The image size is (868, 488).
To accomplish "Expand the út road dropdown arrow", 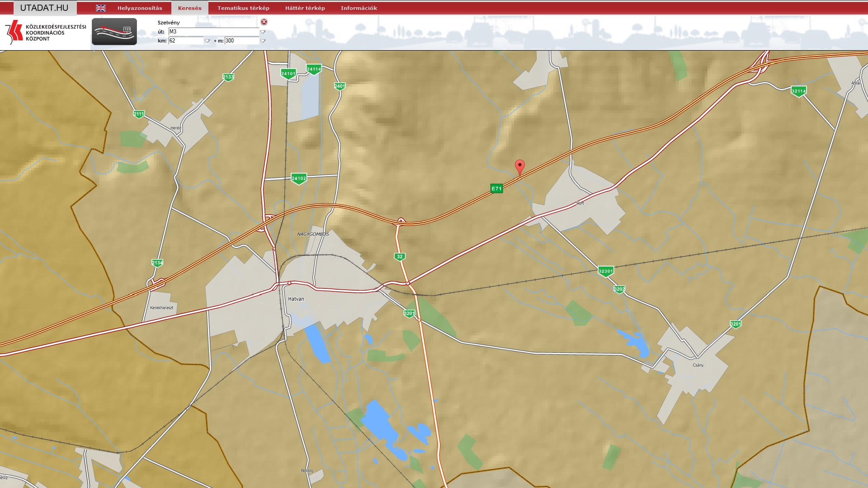I will [263, 32].
